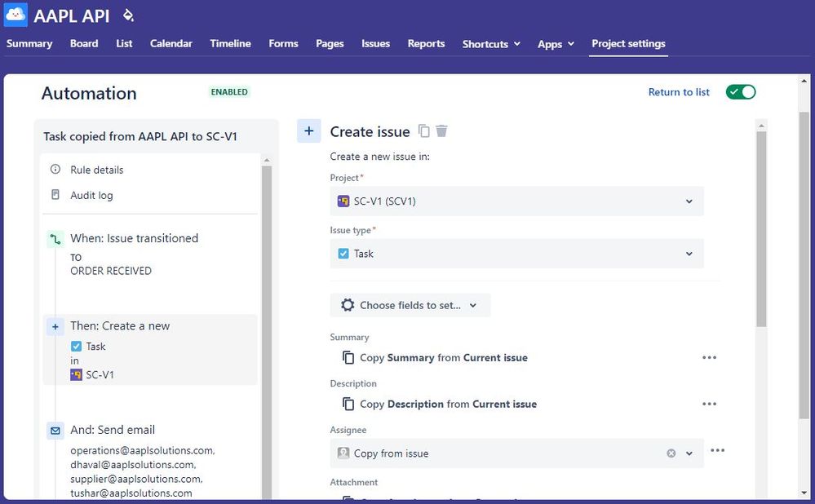Screen dimensions: 815x504
Task: Click the Audit log document icon
Action: 55,195
